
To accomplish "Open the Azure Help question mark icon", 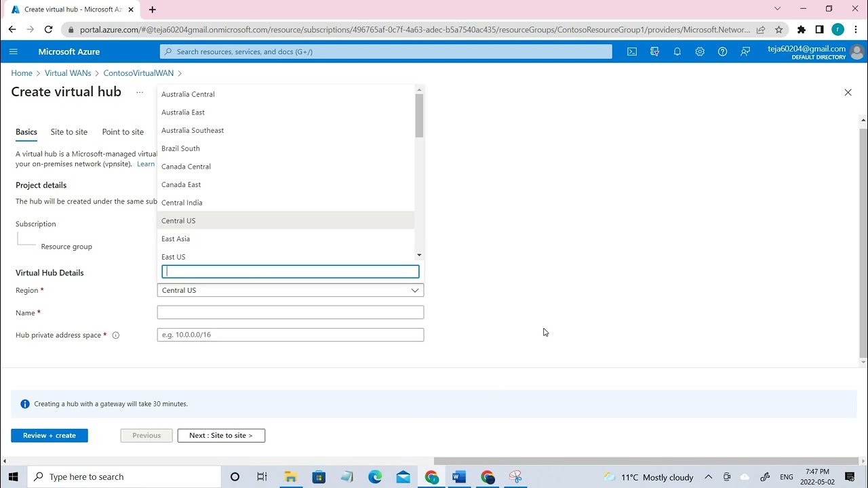I will 722,52.
